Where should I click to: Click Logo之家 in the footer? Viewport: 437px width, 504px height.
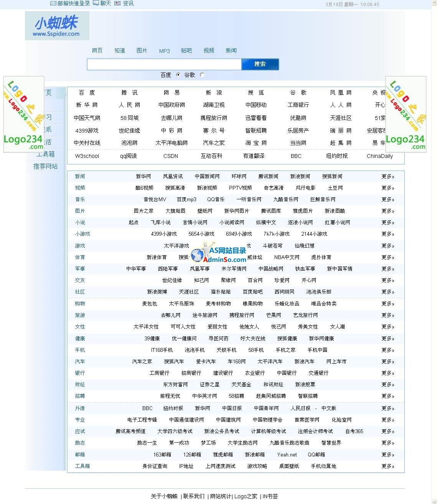[x=246, y=496]
